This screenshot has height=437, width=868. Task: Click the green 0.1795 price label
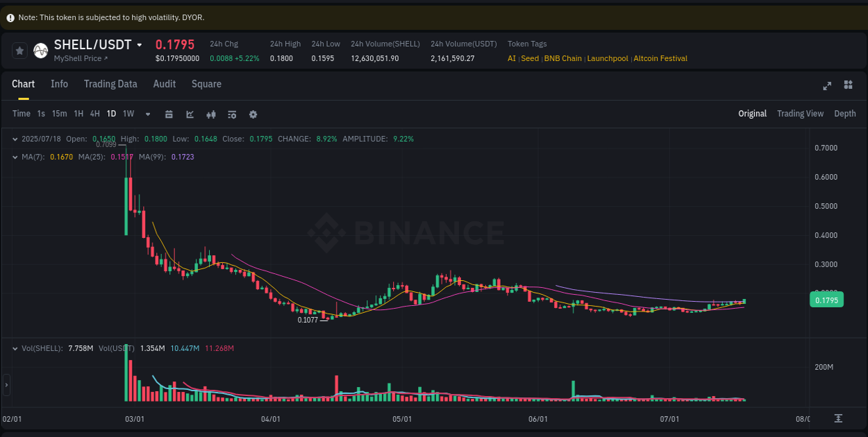tap(826, 299)
